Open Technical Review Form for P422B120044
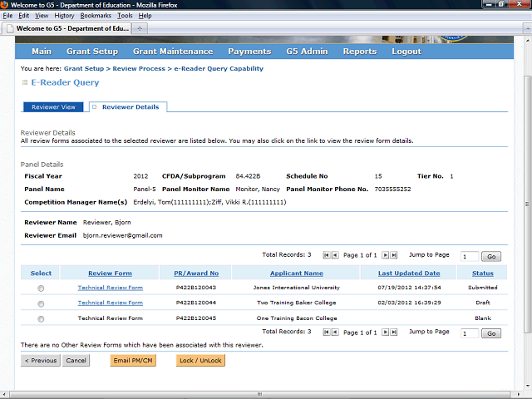 click(111, 303)
